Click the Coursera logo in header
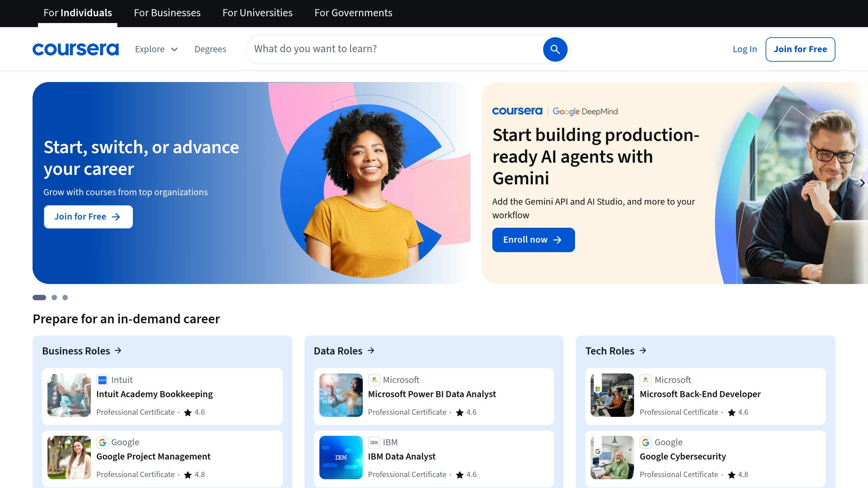Image resolution: width=868 pixels, height=488 pixels. coord(76,49)
